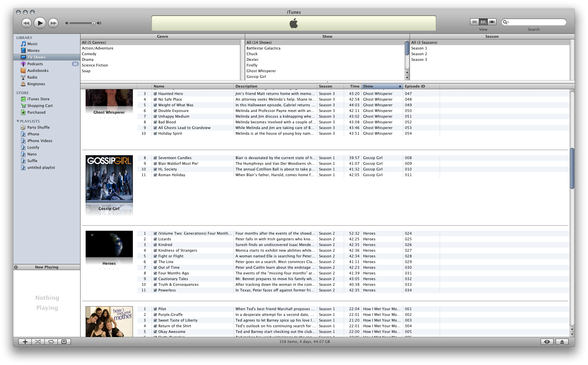Click the eject disc button
Image resolution: width=588 pixels, height=365 pixels.
pyautogui.click(x=562, y=342)
